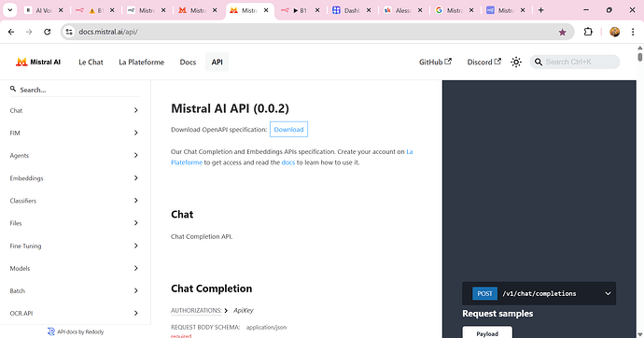644x338 pixels.
Task: Open the Chrome profile avatar
Action: 614,32
